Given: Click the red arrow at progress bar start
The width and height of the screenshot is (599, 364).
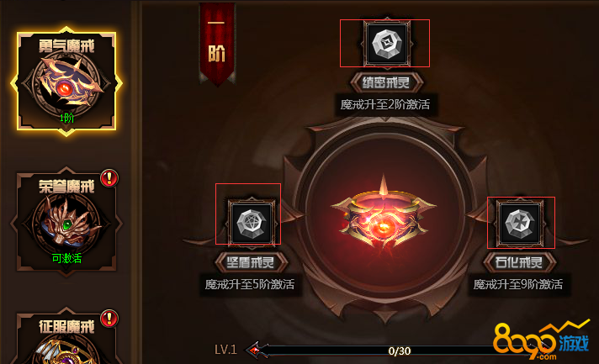Looking at the screenshot, I should (254, 350).
